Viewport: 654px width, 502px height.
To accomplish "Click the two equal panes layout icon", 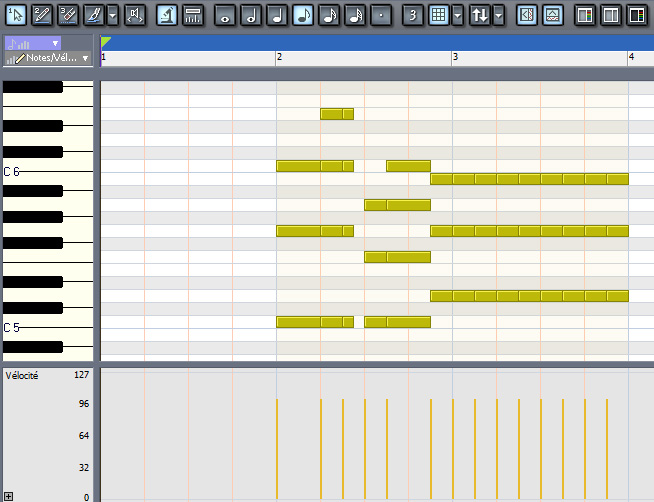I will coord(611,15).
